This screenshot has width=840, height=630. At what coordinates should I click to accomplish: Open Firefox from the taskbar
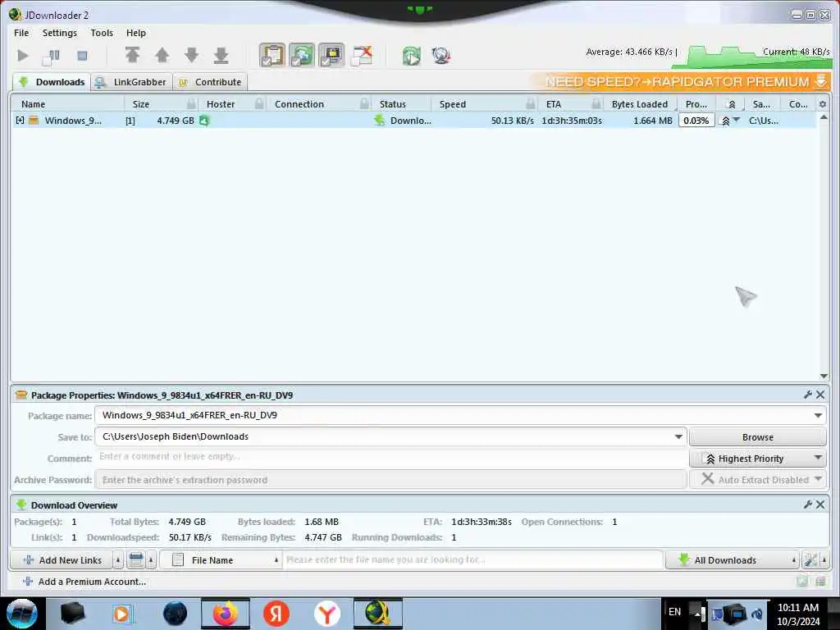226,614
